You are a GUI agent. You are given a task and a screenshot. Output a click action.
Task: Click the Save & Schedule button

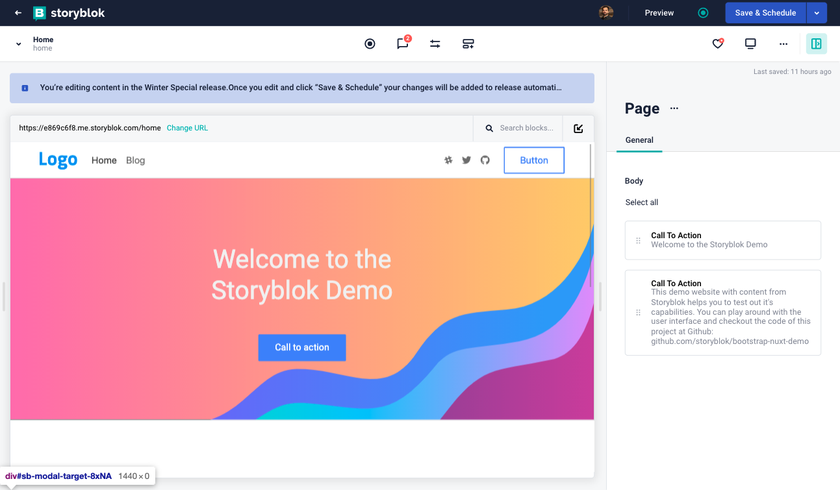pos(766,13)
